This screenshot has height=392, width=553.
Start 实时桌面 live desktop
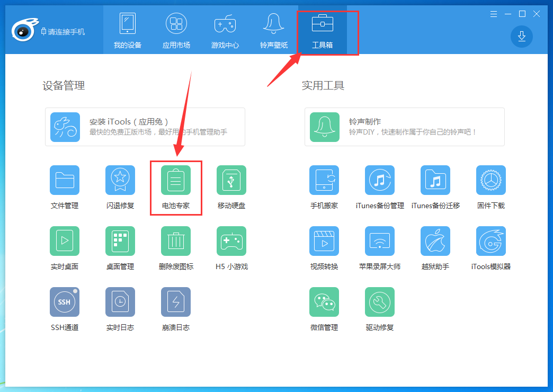click(x=64, y=241)
